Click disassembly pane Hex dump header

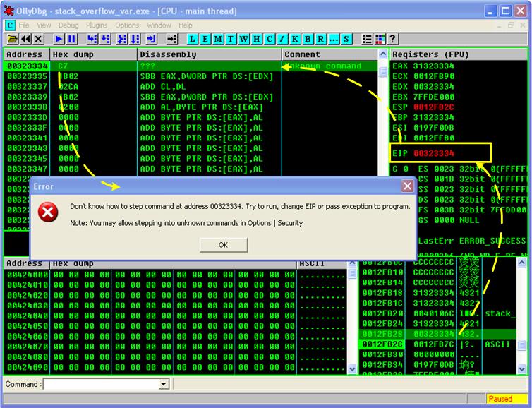pos(94,54)
